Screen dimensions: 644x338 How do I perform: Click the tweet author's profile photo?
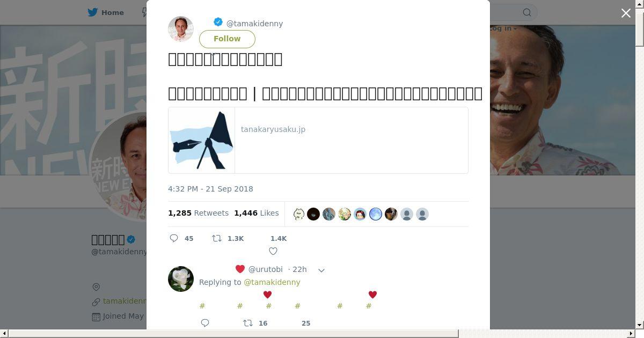pyautogui.click(x=181, y=29)
